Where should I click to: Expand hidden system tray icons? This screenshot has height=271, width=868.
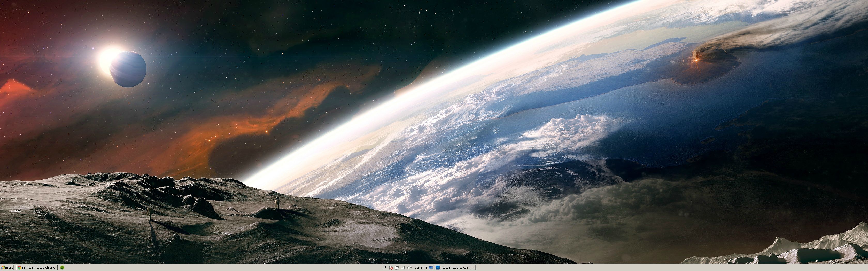385,267
